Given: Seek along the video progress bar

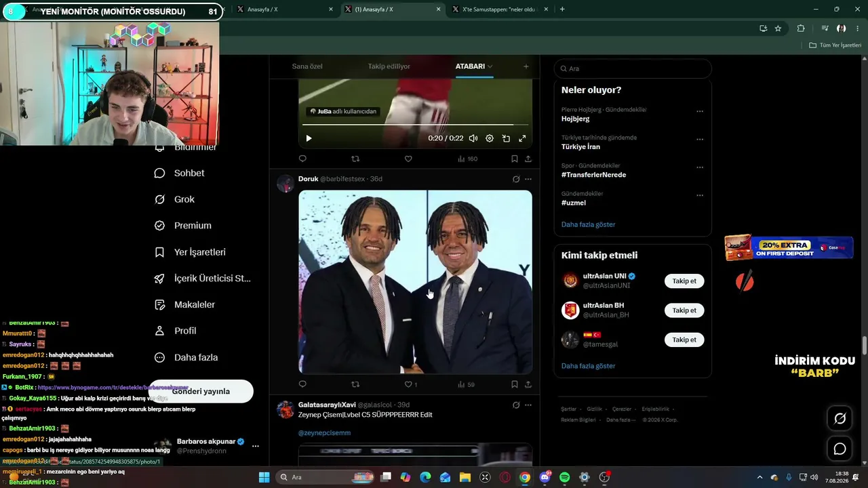Looking at the screenshot, I should tap(415, 125).
